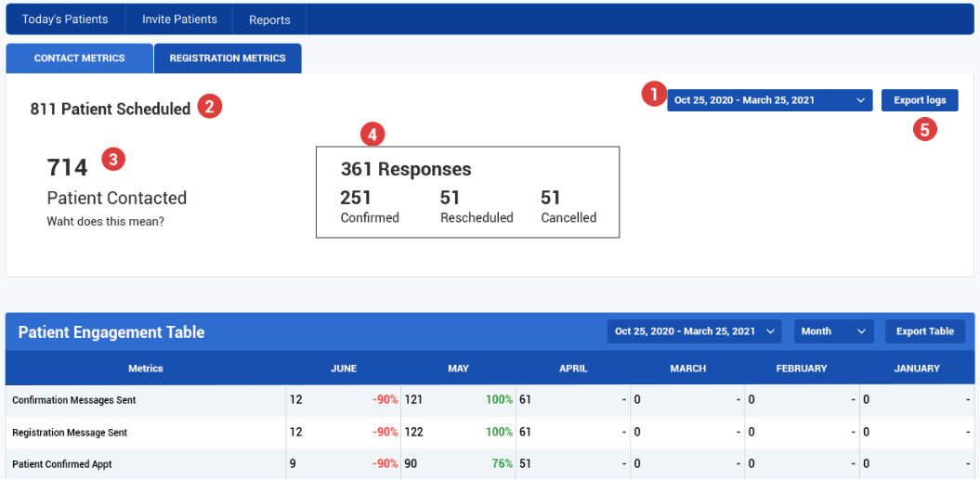Screen dimensions: 980x480
Task: Open the Month interval dropdown
Action: [833, 331]
